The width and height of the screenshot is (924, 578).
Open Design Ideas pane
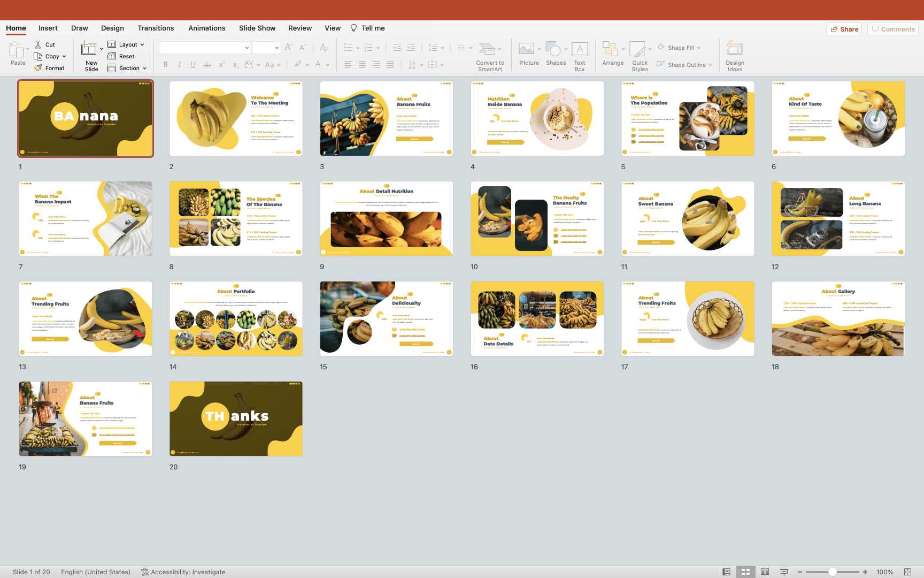point(735,49)
